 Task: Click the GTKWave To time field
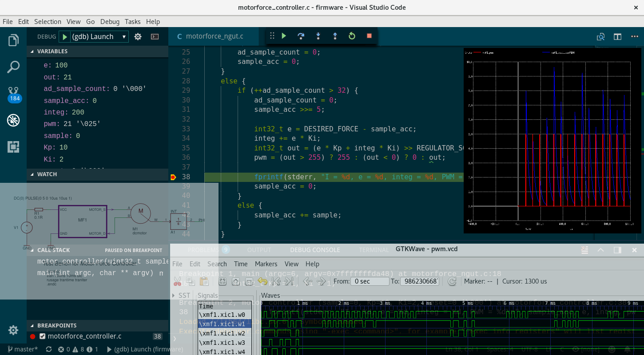[420, 281]
